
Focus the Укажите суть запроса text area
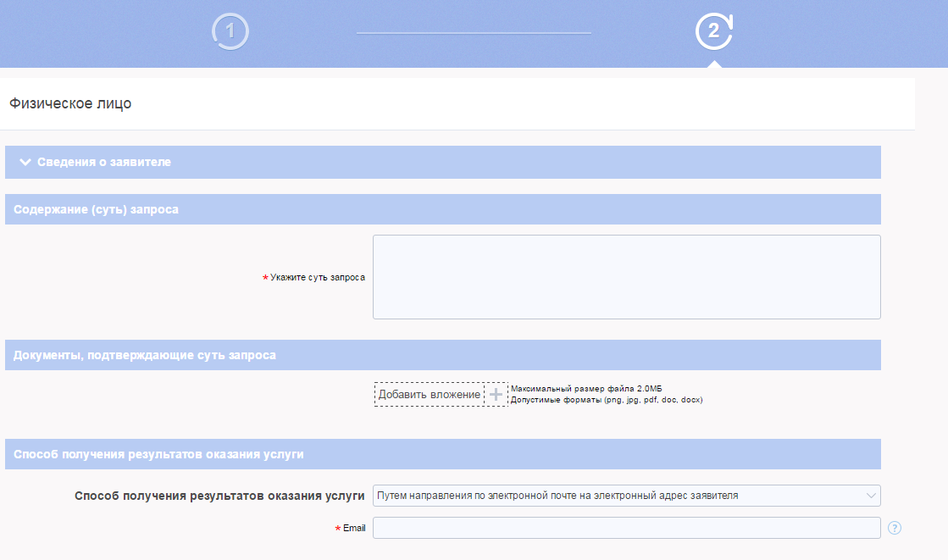(x=626, y=277)
